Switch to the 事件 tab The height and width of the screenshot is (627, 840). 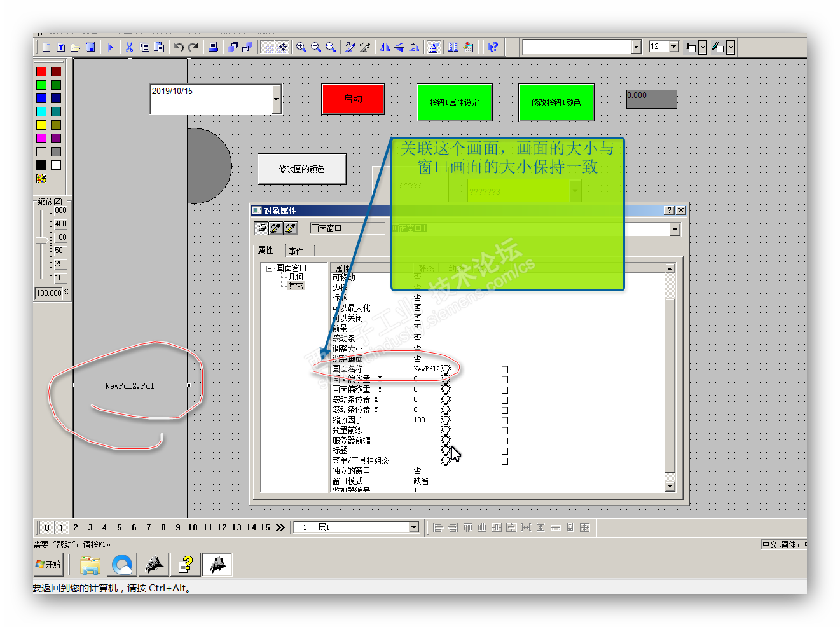[x=296, y=251]
